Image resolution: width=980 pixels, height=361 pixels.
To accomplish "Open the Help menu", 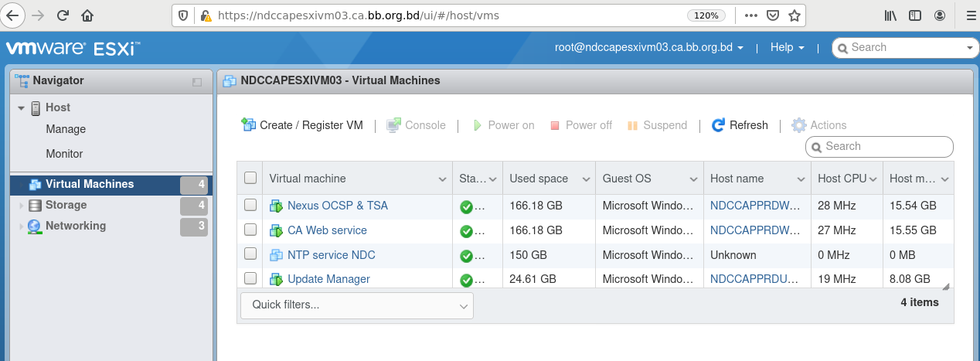I will tap(787, 47).
